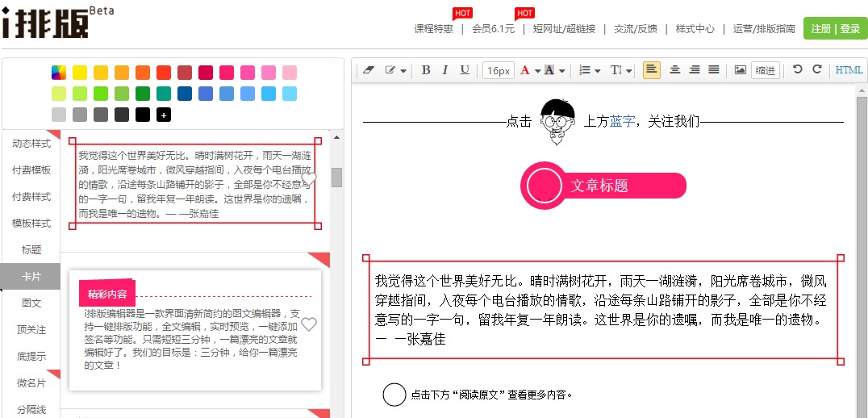The image size is (868, 418).
Task: Open the ordered list style dropdown
Action: 597,71
